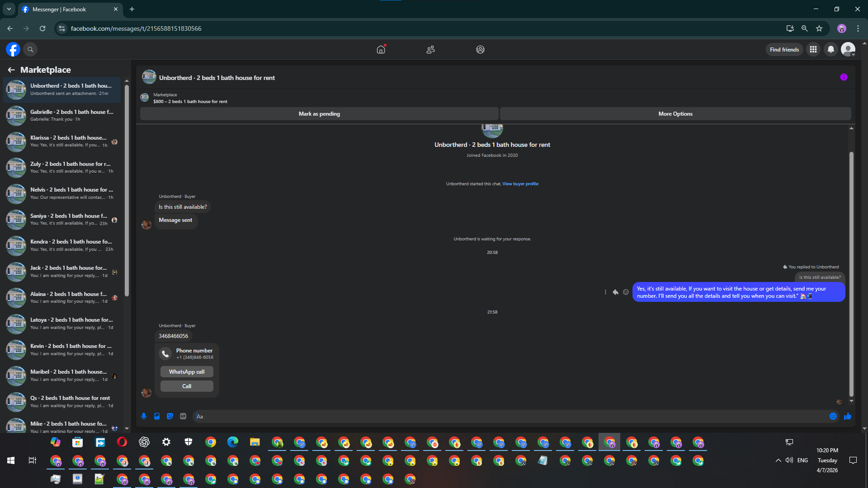Open the Facebook menu grid icon
Image resolution: width=868 pixels, height=488 pixels.
click(813, 49)
